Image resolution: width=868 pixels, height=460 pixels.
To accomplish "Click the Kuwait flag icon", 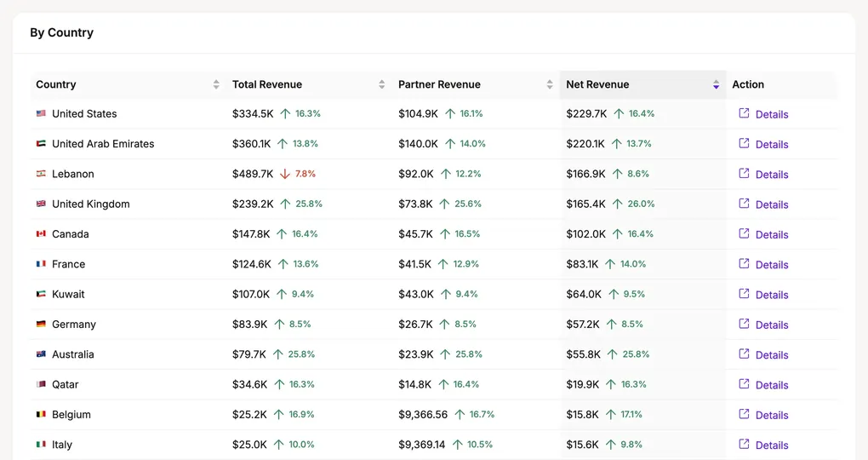I will 41,294.
